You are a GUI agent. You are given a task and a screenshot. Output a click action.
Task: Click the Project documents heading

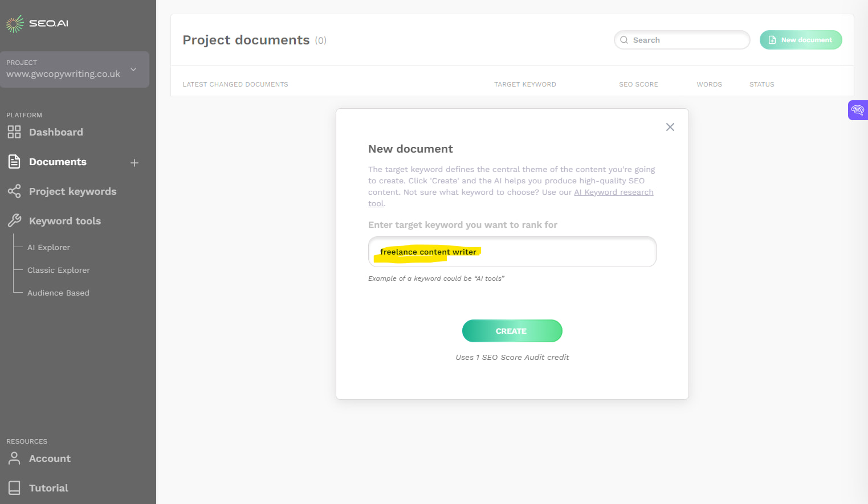tap(246, 40)
